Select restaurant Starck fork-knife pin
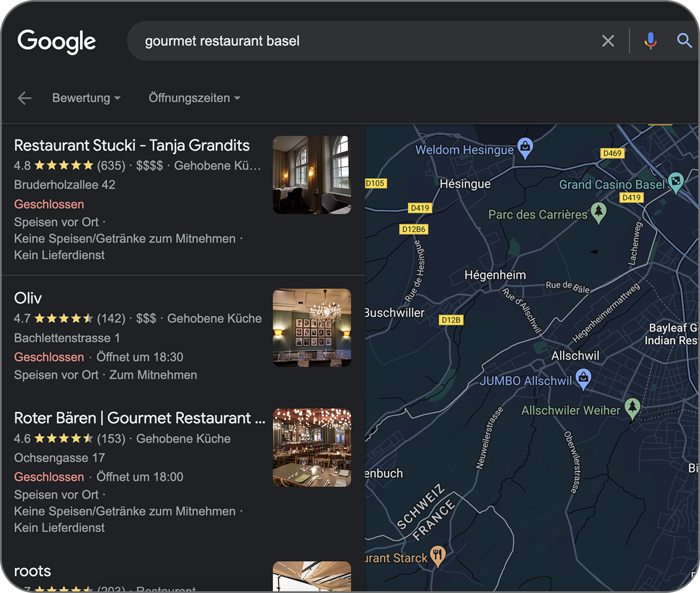This screenshot has width=700, height=593. [x=437, y=556]
